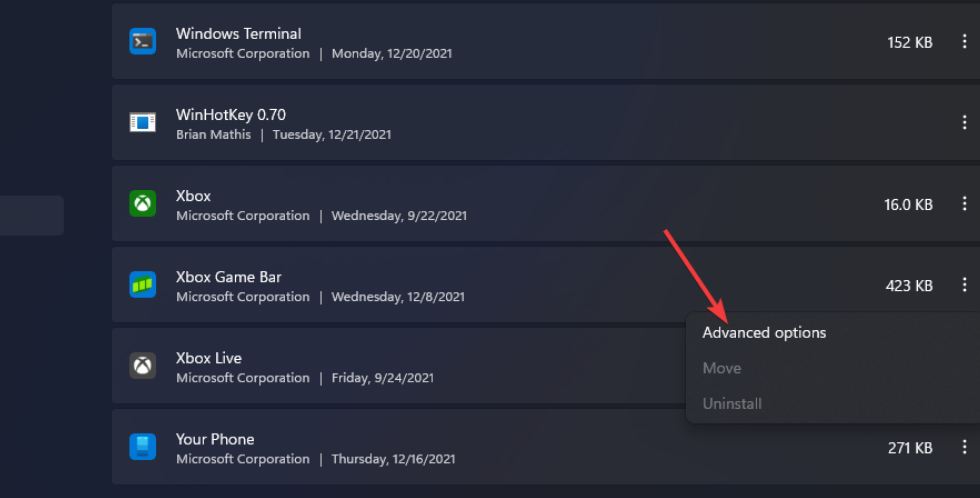Viewport: 980px width, 498px height.
Task: Open three-dot menu for Xbox
Action: (964, 204)
